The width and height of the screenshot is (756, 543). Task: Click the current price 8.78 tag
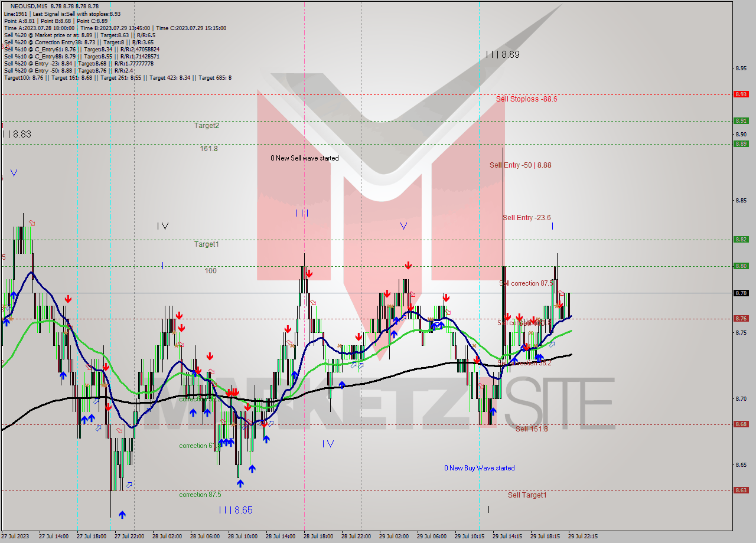(741, 293)
